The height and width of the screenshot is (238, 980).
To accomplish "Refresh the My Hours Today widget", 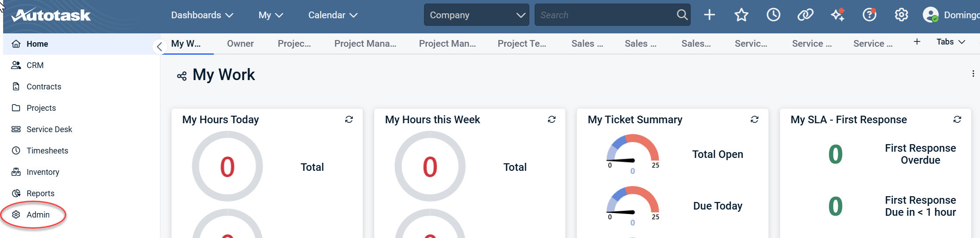I will point(349,120).
